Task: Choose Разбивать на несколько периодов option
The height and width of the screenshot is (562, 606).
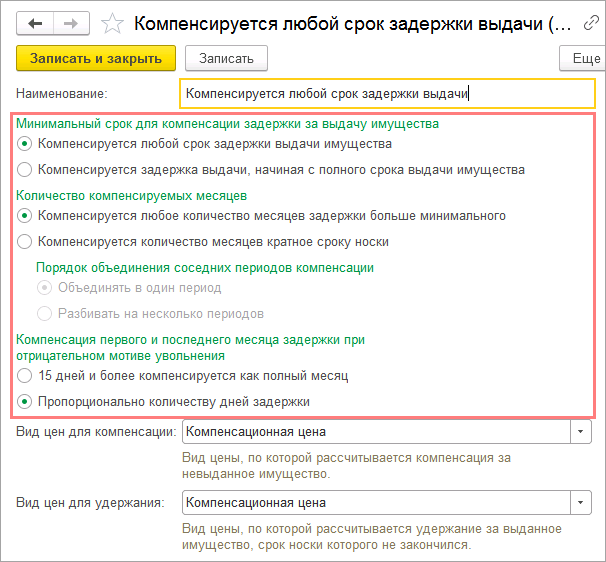Action: [150, 314]
